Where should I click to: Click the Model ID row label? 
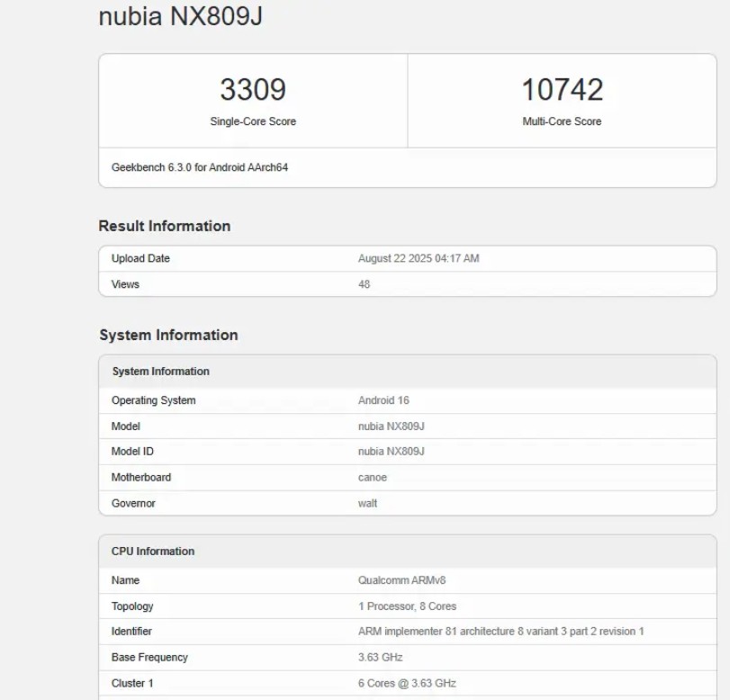click(132, 452)
